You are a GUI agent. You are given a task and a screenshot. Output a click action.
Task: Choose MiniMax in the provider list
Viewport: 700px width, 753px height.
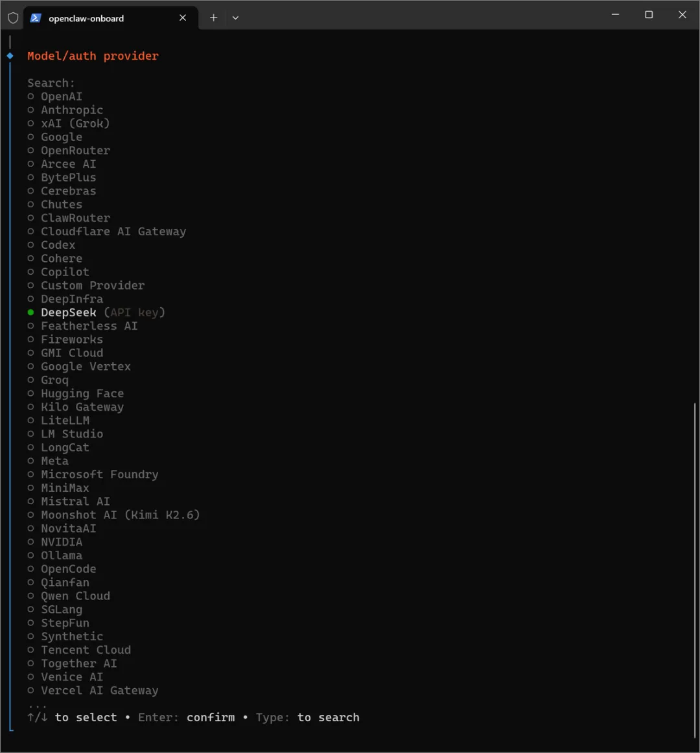58,487
